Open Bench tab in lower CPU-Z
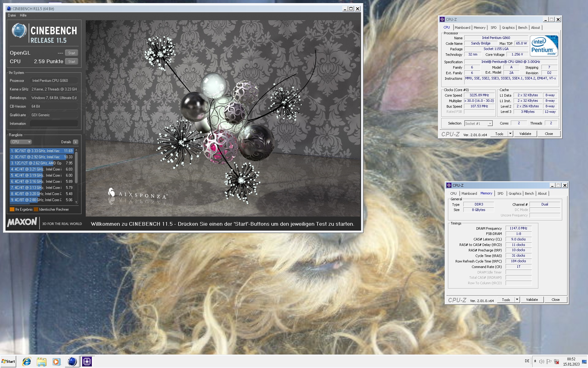 pos(529,194)
